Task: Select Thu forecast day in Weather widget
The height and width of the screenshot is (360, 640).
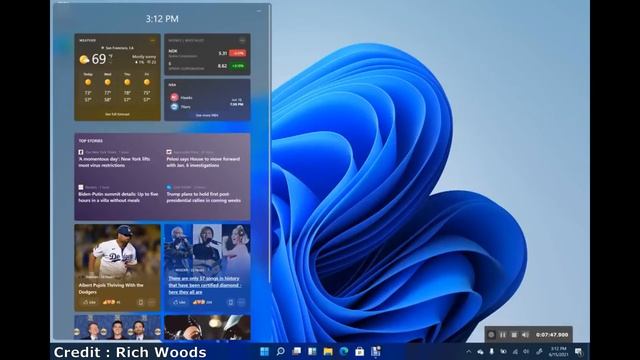Action: [127, 87]
